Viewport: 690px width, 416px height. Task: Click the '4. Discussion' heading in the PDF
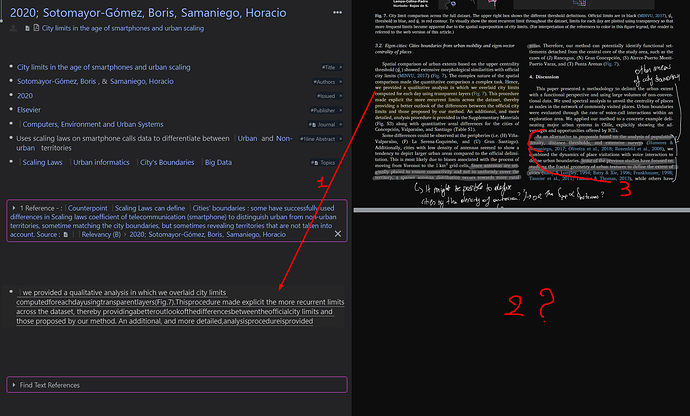(x=544, y=77)
